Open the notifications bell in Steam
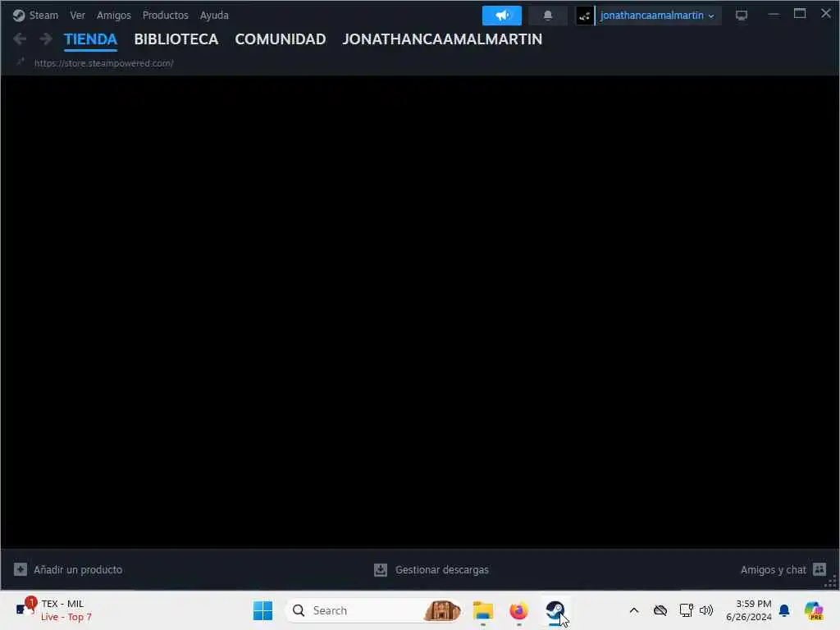Viewport: 840px width, 630px height. [547, 15]
